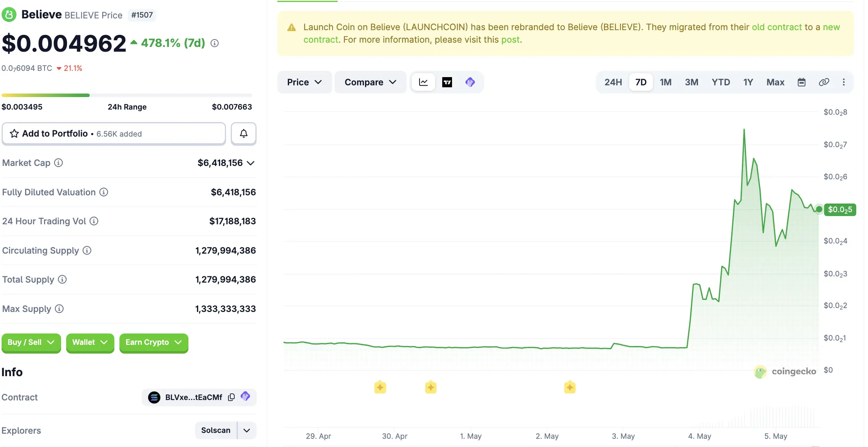Click the purple icon beside contract address

pos(246,397)
